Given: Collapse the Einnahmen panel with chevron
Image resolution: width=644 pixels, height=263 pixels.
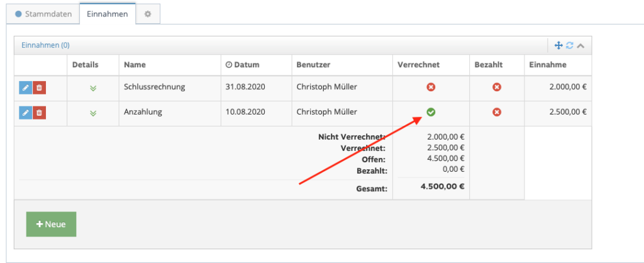Looking at the screenshot, I should pyautogui.click(x=580, y=45).
